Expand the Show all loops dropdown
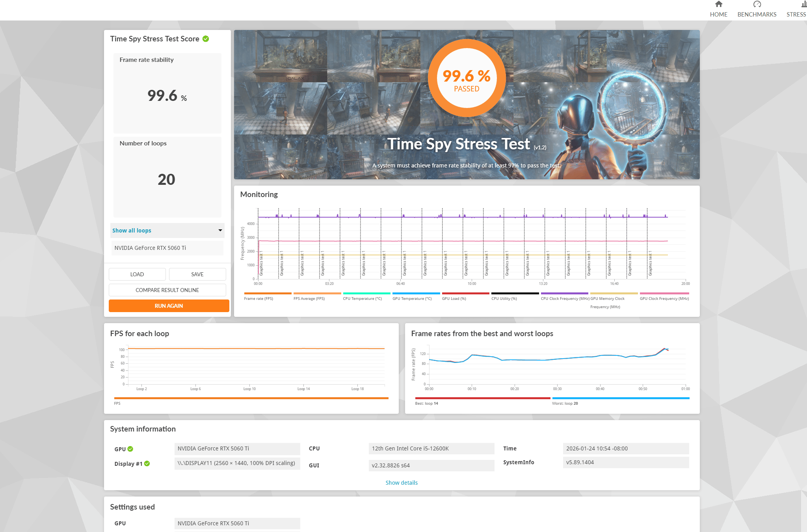 [167, 231]
